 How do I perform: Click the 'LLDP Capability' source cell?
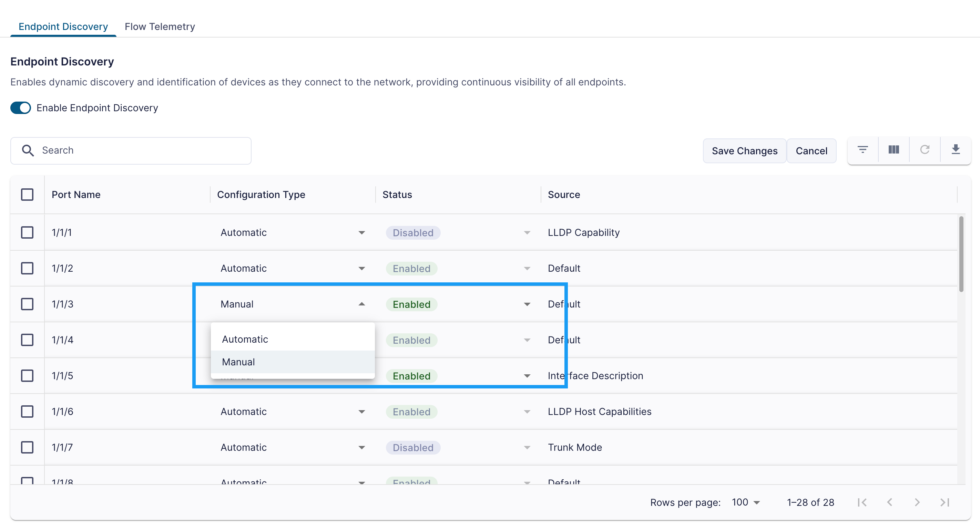584,233
